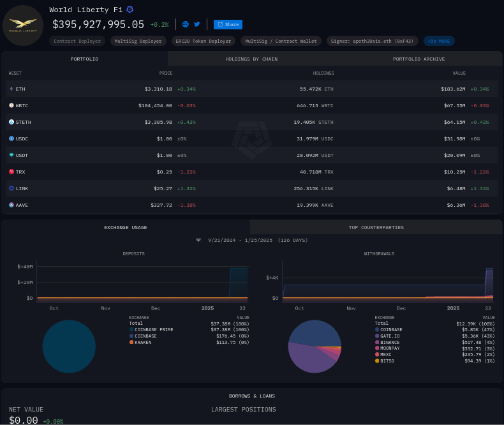Click the World Liberty Fi logo avatar
The height and width of the screenshot is (425, 504).
click(x=23, y=26)
